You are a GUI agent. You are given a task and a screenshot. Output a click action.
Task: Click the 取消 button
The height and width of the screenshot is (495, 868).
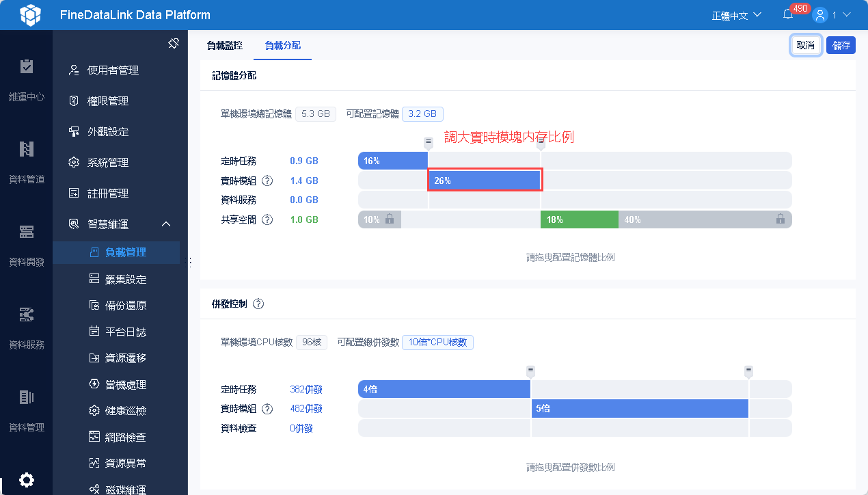[x=806, y=45]
